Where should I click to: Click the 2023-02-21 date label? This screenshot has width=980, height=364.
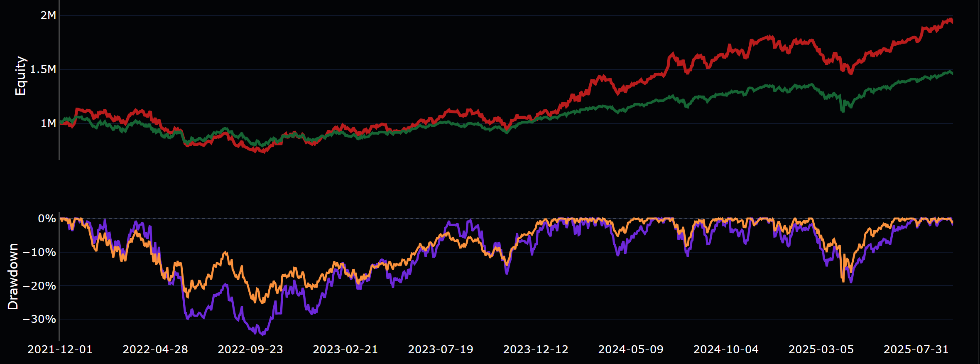345,349
